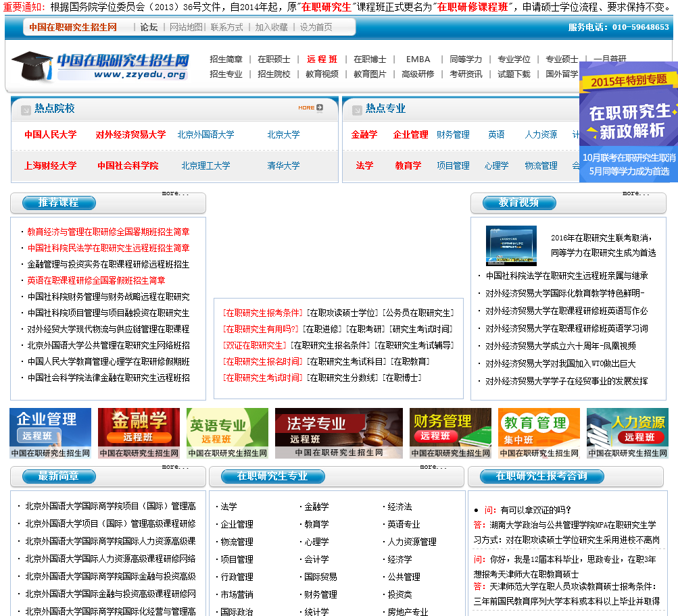Open the [在职研究生报考条件] tag link
This screenshot has width=678, height=616.
pos(262,313)
